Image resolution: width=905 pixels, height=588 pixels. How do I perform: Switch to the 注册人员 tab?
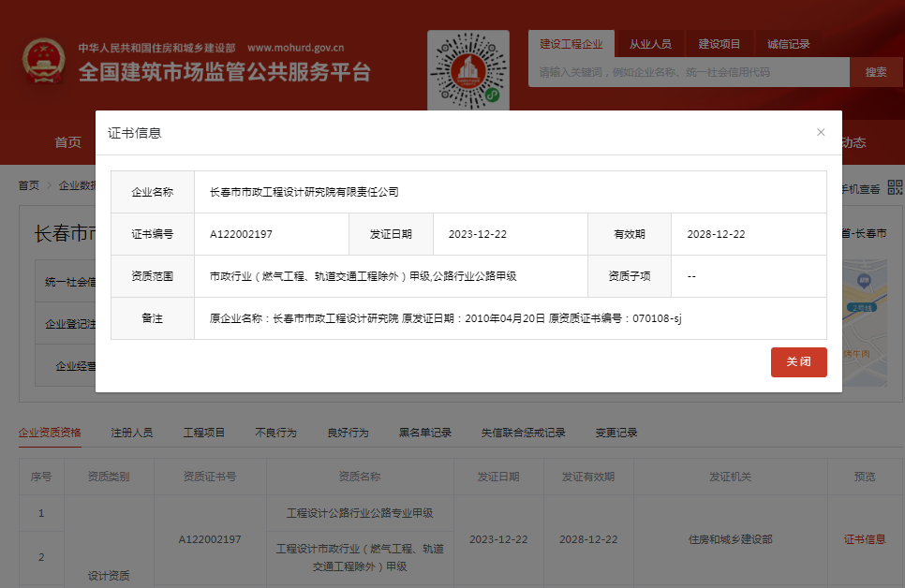pos(132,433)
